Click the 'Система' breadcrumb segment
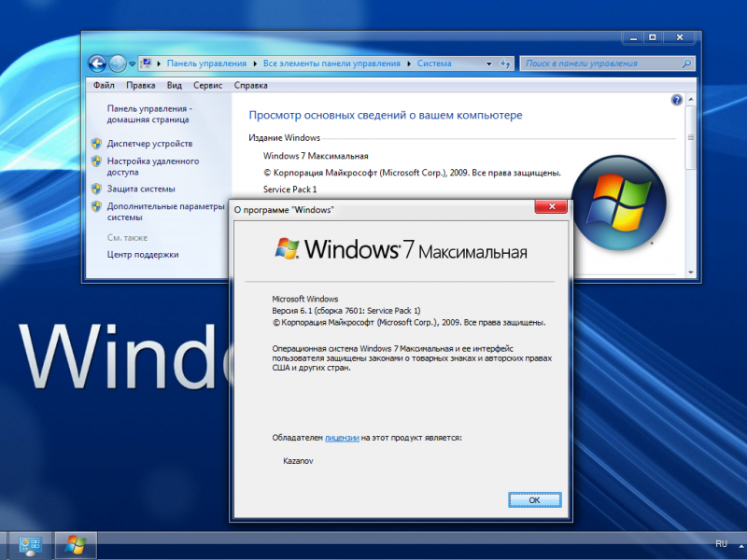 point(434,63)
